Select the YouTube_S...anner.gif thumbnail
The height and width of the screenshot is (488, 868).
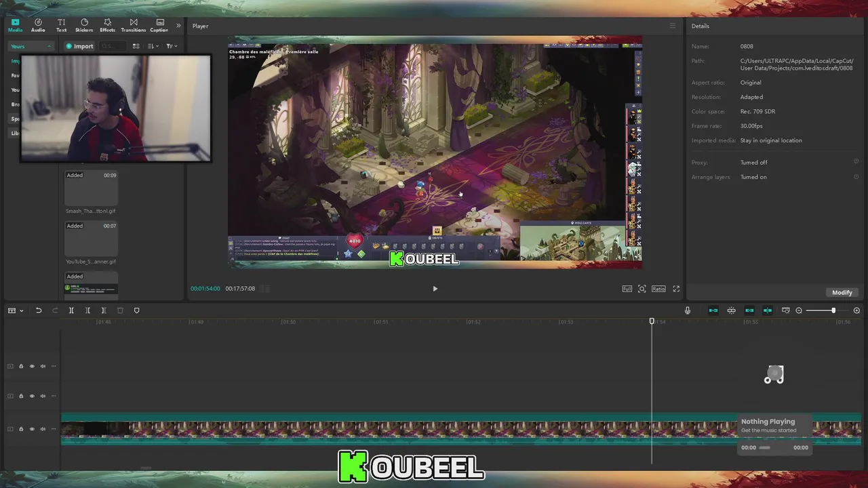(x=91, y=239)
